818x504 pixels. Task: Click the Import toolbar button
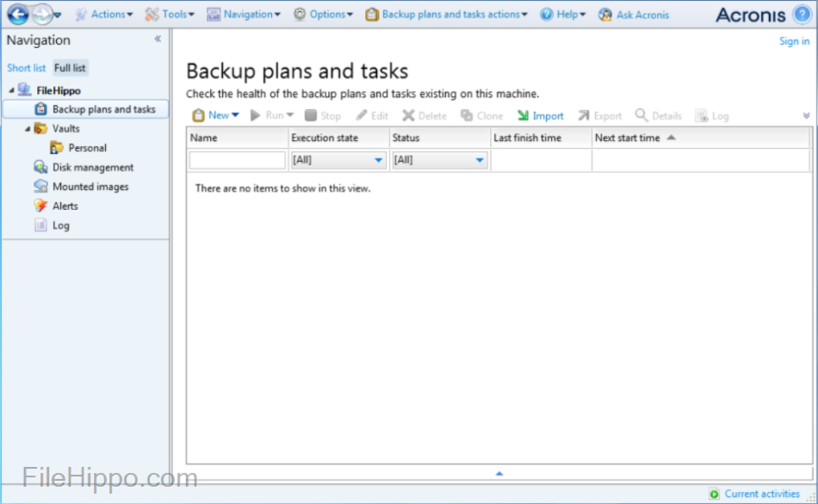pyautogui.click(x=540, y=115)
